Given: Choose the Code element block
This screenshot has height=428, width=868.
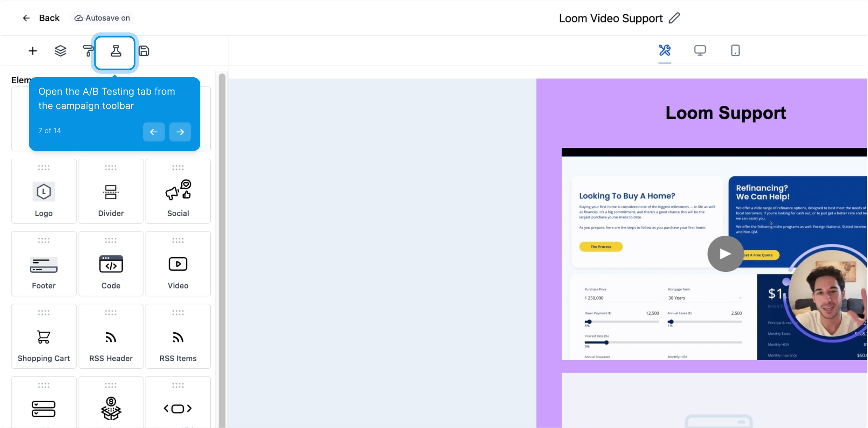Looking at the screenshot, I should click(111, 264).
